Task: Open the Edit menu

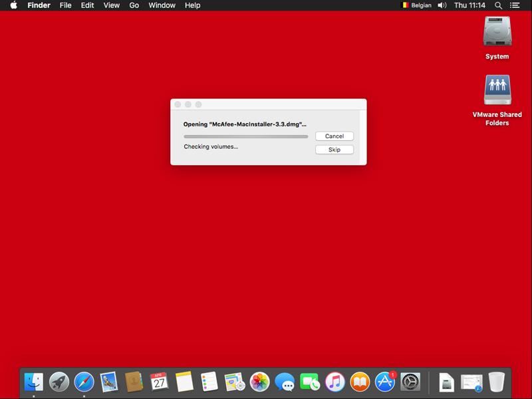Action: tap(87, 5)
